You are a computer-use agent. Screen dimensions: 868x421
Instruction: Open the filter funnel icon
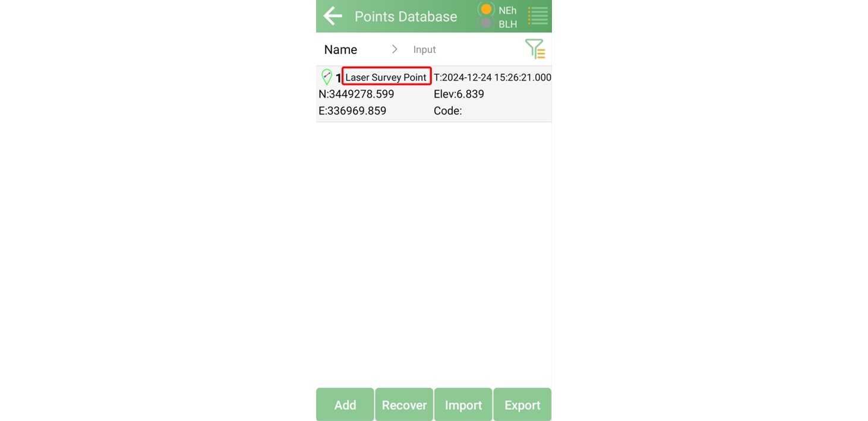[x=535, y=49]
